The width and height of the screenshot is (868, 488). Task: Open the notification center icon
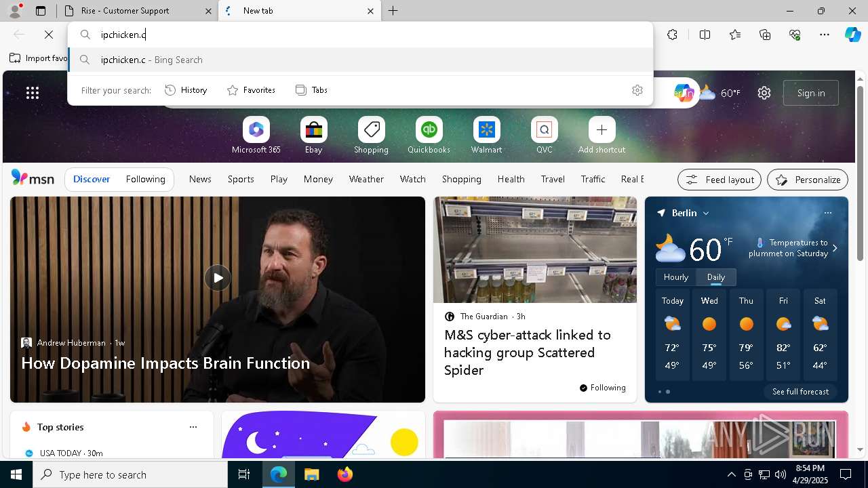[846, 474]
